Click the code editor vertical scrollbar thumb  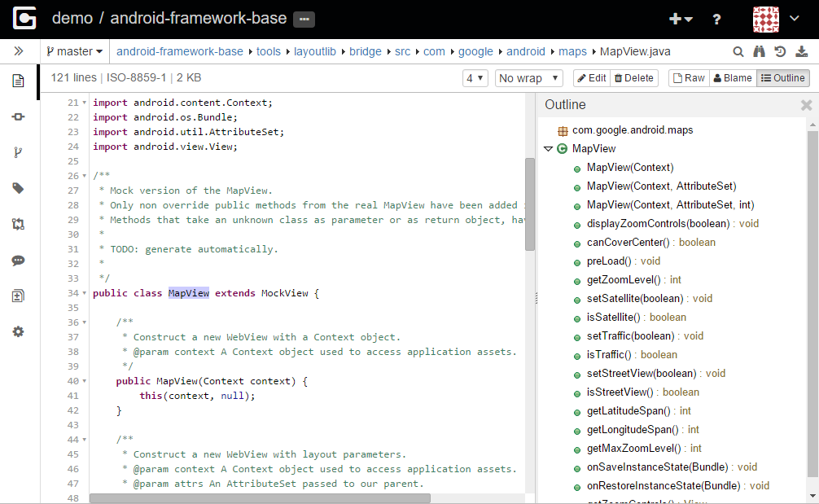[x=530, y=204]
